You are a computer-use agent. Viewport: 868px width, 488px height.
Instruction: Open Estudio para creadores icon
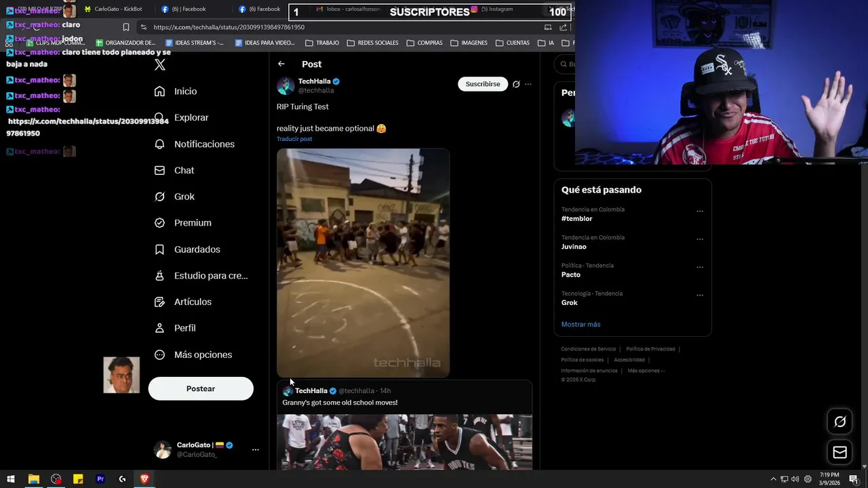pyautogui.click(x=159, y=276)
